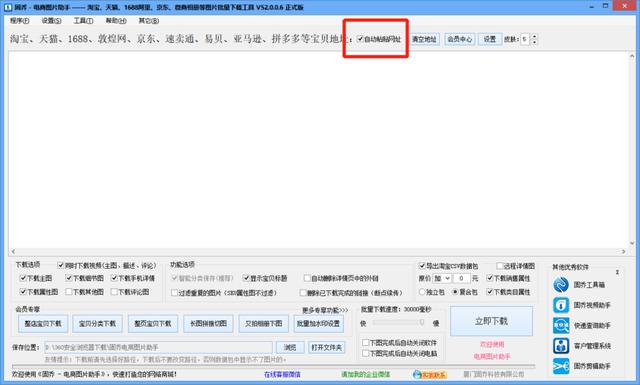Click the 又拍相册下图 button
Viewport: 640px width, 385px height.
point(264,323)
